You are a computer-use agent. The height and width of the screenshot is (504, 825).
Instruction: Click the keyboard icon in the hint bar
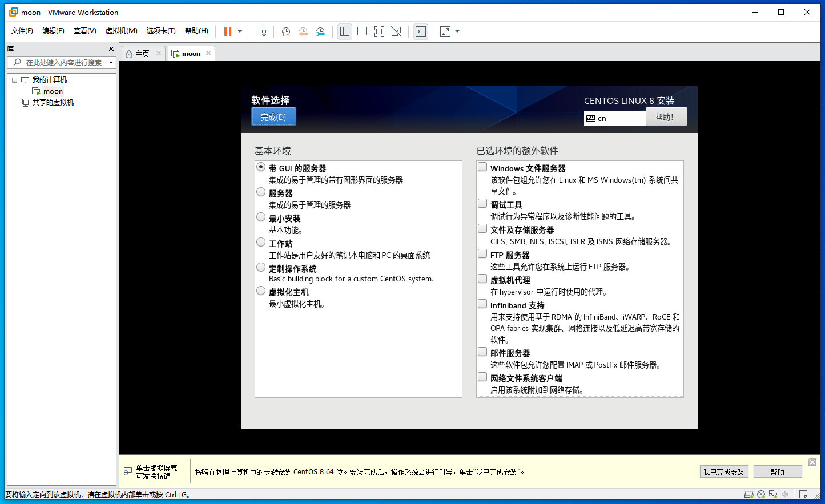128,472
